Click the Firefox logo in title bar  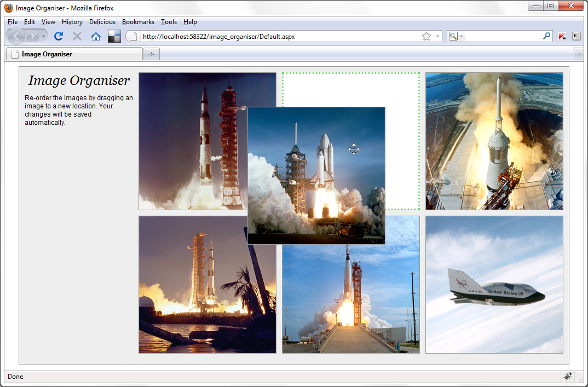[9, 8]
